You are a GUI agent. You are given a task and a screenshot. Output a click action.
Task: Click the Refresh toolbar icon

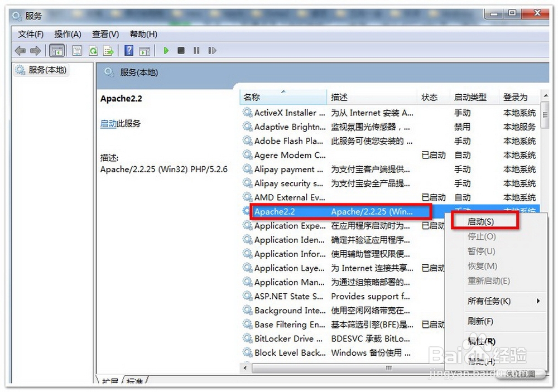click(93, 51)
